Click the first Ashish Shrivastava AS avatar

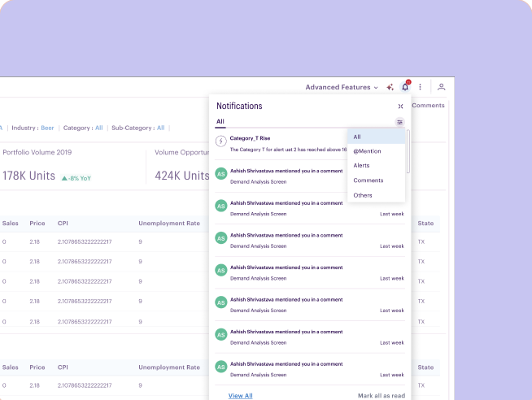pyautogui.click(x=221, y=174)
